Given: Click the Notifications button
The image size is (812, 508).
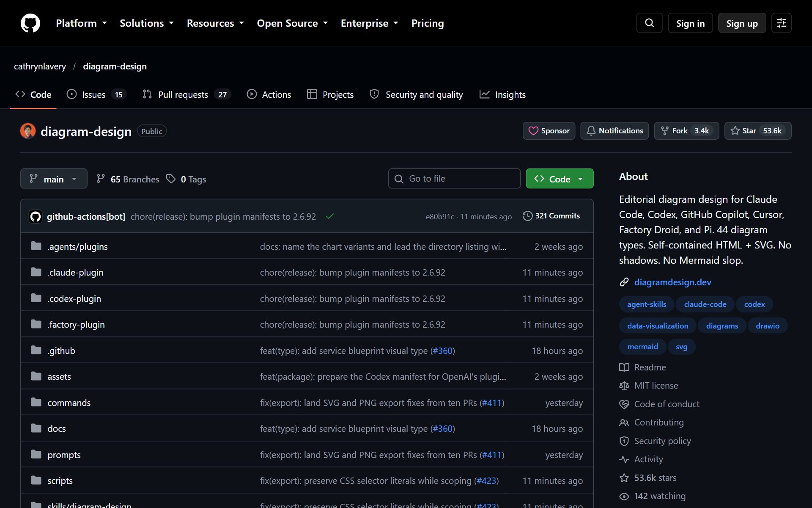Looking at the screenshot, I should point(614,131).
